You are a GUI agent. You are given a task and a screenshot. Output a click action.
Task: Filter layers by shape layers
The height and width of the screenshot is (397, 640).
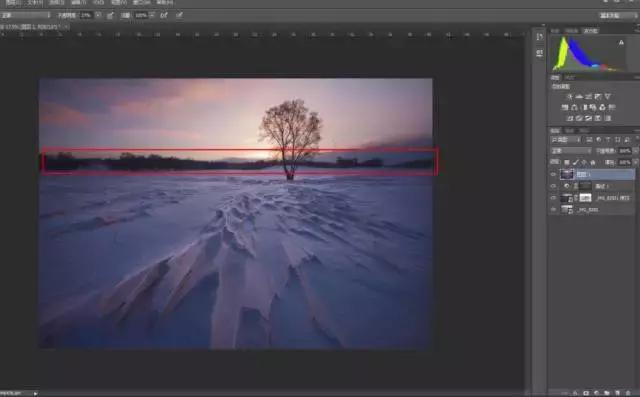[x=618, y=140]
